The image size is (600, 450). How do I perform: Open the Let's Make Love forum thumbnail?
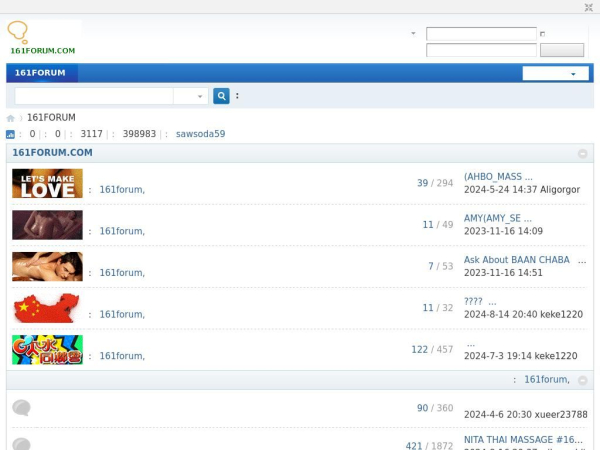pyautogui.click(x=47, y=183)
